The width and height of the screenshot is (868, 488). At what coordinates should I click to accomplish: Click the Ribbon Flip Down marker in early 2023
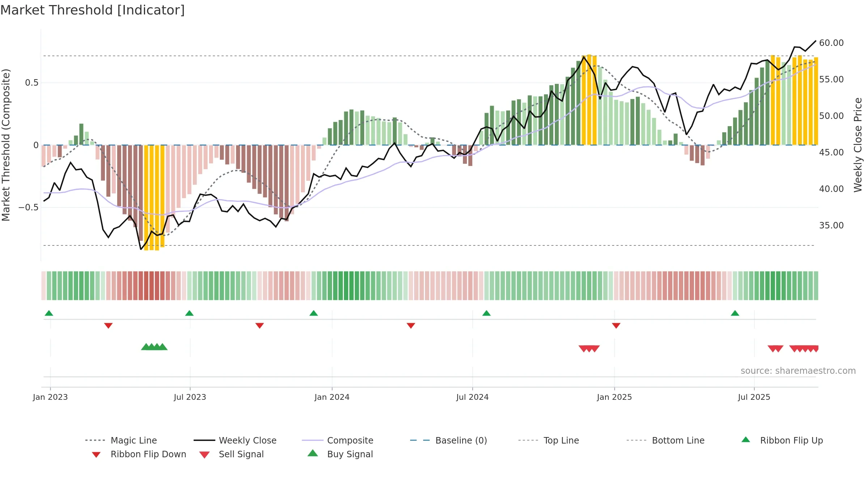[x=108, y=326]
